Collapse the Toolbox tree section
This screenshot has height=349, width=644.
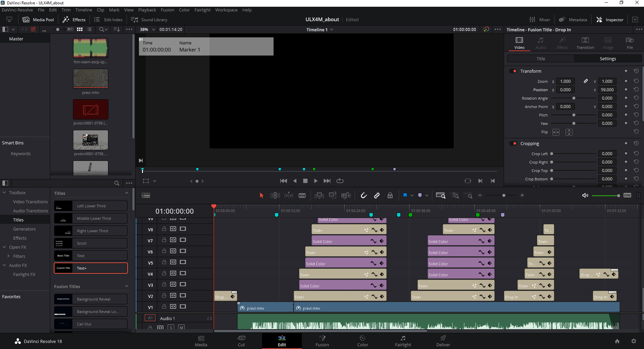pyautogui.click(x=4, y=193)
